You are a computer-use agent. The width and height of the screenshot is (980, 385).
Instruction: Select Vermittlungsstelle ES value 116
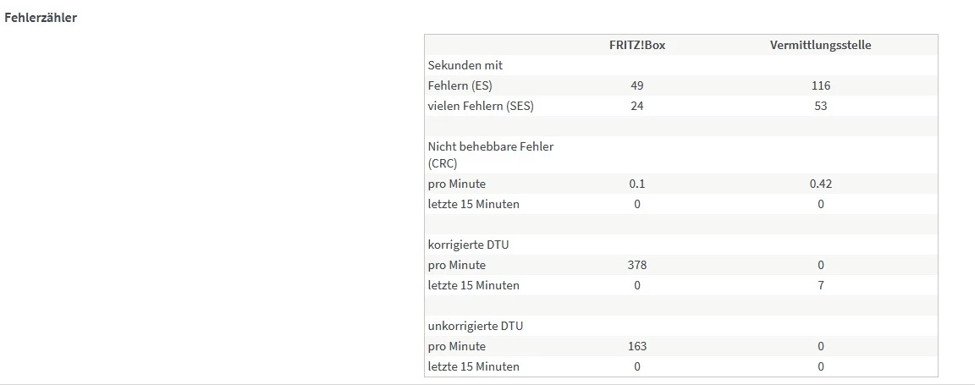pos(820,85)
